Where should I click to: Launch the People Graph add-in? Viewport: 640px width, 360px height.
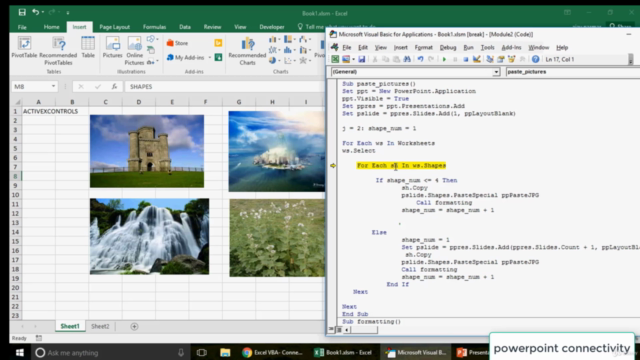click(x=218, y=58)
